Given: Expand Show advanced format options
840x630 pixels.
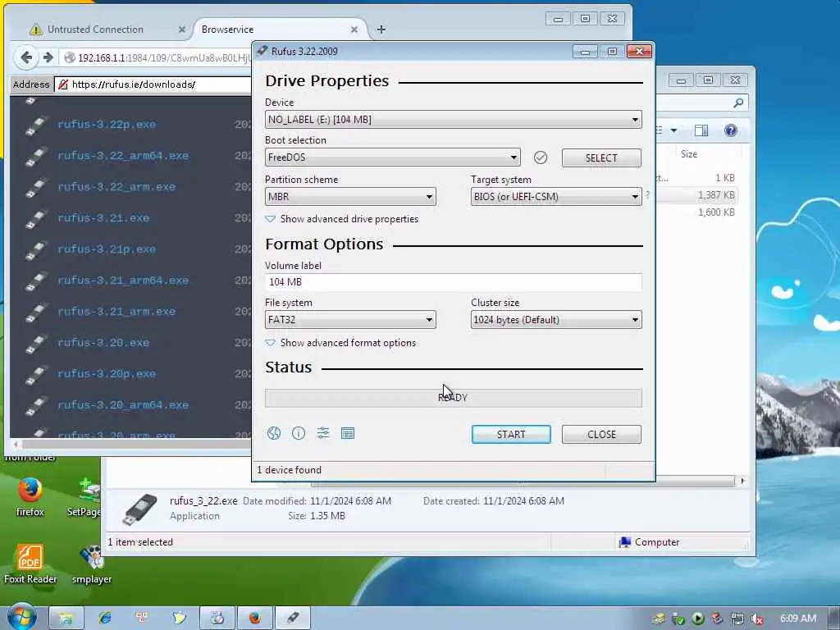Looking at the screenshot, I should point(340,343).
